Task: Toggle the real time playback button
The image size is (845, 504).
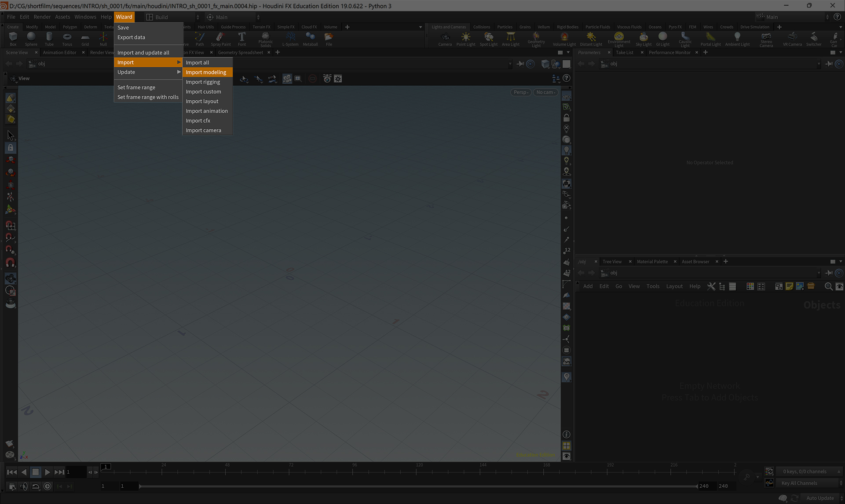Action: (x=48, y=486)
